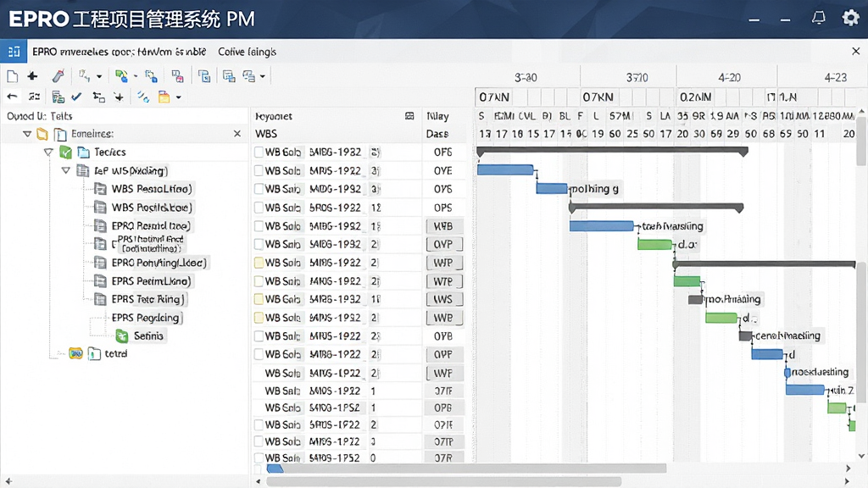Click the WS status button
The image size is (868, 488).
pos(444,299)
